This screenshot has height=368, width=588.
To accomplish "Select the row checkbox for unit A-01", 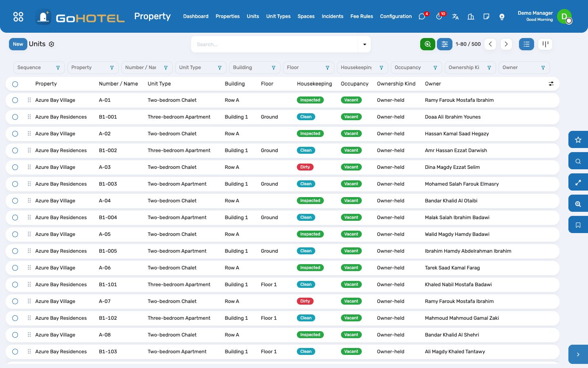I will 15,100.
